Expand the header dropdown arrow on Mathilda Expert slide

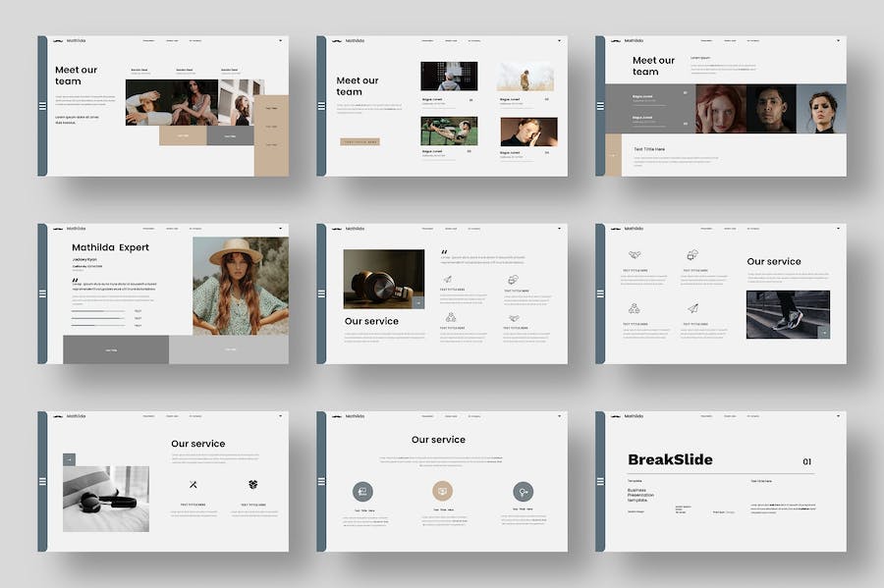tap(280, 229)
